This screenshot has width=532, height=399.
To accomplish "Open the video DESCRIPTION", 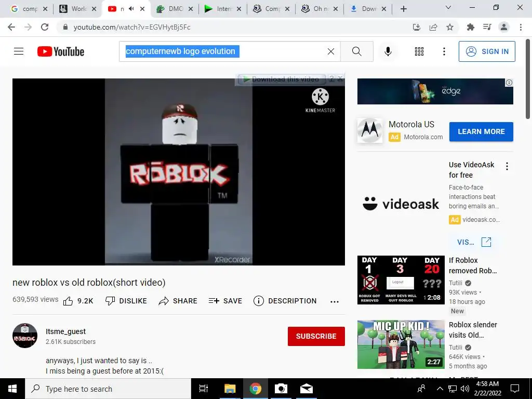I will [x=285, y=301].
